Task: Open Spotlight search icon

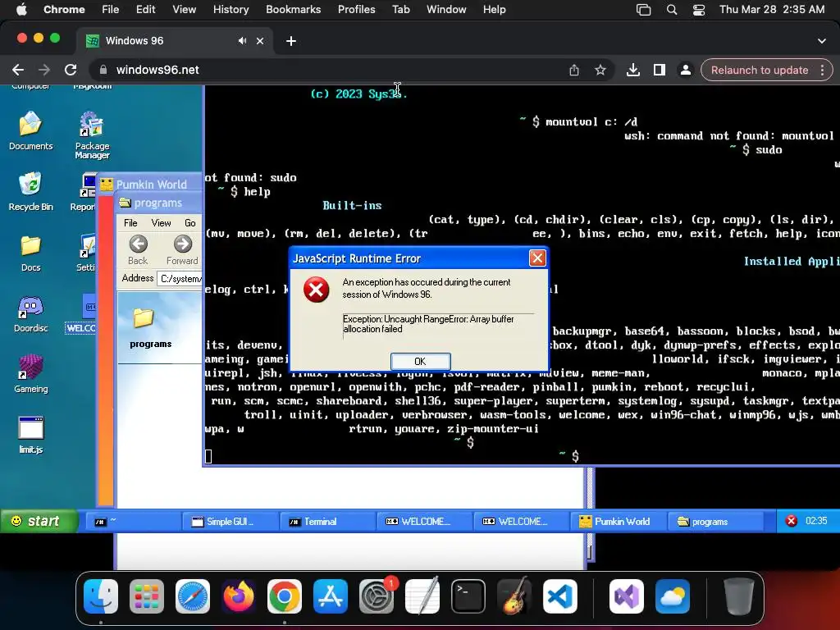Action: pyautogui.click(x=671, y=10)
